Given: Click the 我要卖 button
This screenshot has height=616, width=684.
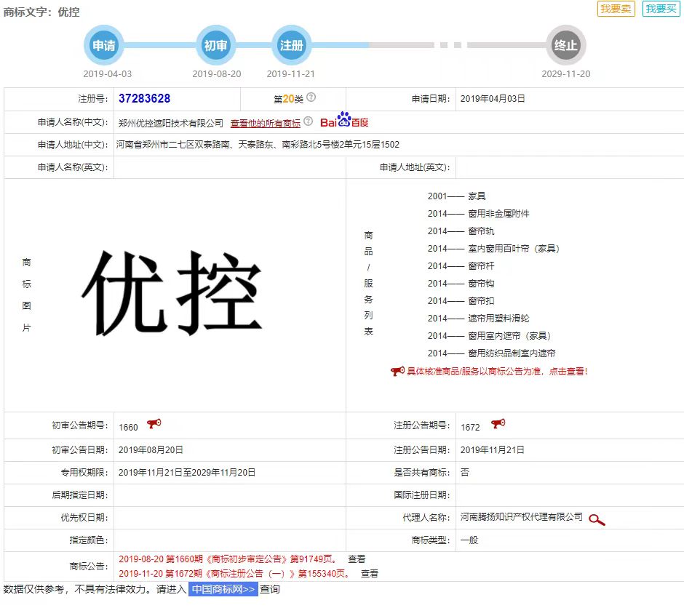Looking at the screenshot, I should [x=616, y=9].
